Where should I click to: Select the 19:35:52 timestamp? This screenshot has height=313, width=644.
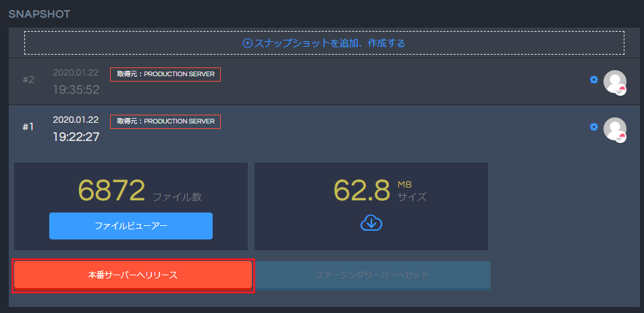coord(76,90)
